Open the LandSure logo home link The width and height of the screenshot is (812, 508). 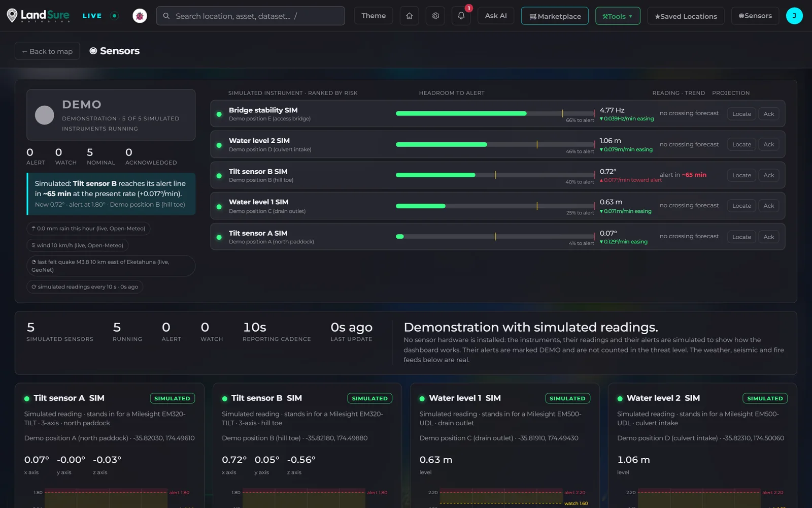38,16
